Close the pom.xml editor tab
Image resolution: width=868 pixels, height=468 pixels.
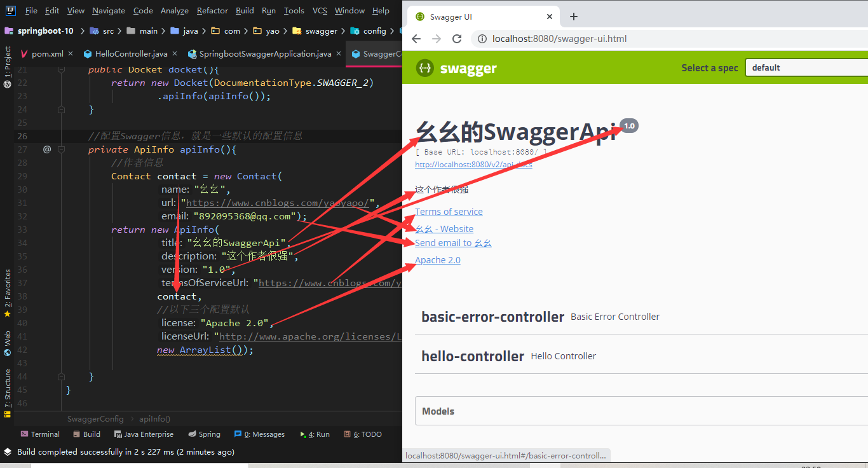[x=70, y=54]
